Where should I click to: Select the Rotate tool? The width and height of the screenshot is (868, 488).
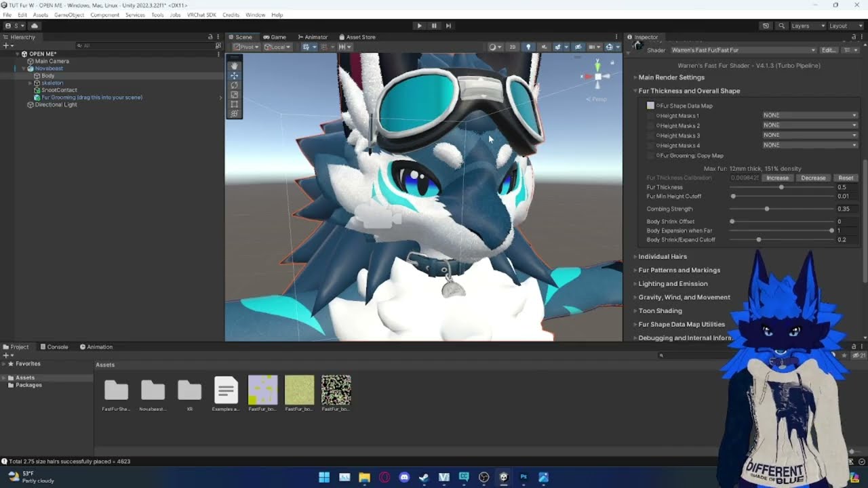pos(234,85)
